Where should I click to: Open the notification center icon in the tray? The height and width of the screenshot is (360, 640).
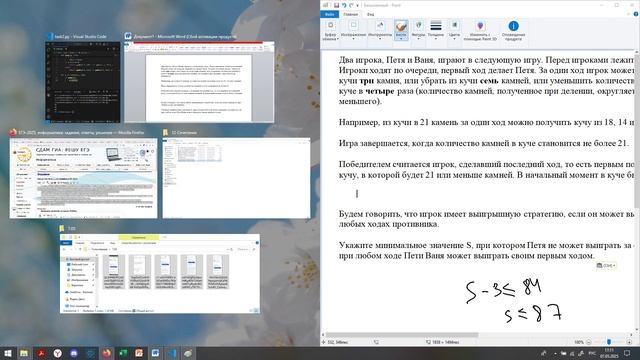627,353
